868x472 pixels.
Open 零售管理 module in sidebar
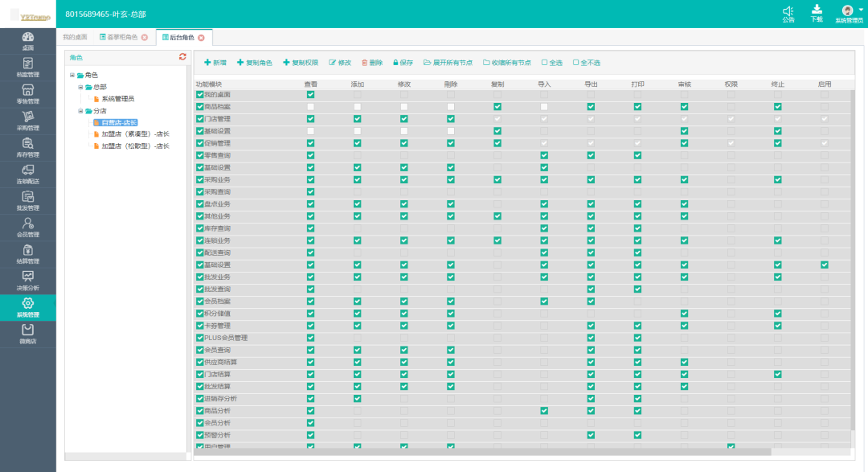point(27,93)
